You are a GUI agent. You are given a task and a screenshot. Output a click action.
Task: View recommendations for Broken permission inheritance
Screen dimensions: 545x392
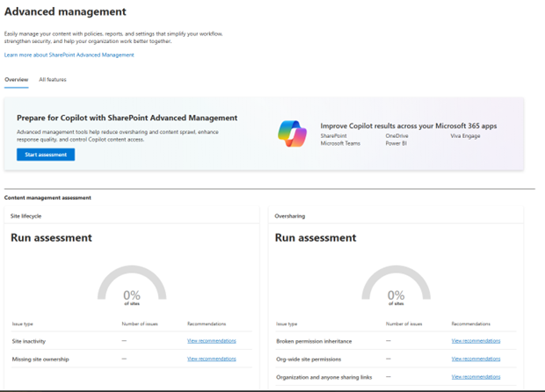point(476,341)
